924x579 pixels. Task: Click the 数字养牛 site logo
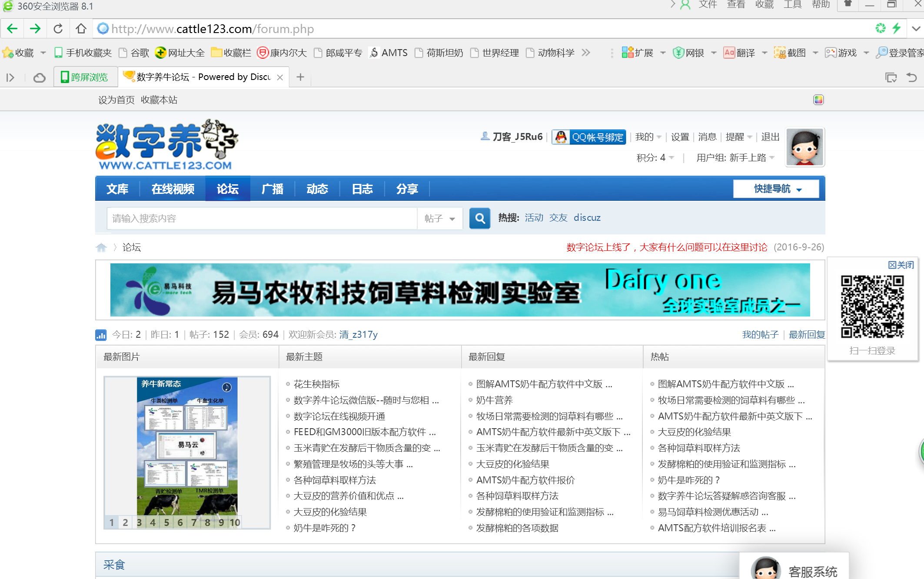[167, 145]
